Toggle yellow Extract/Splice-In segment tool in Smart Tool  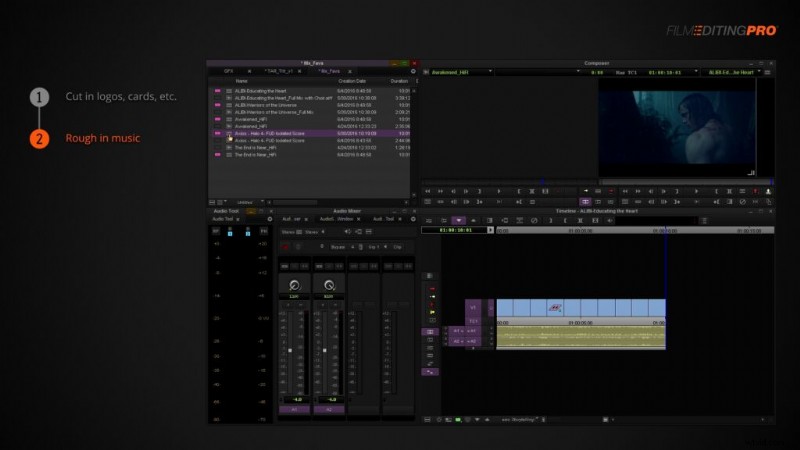(432, 296)
